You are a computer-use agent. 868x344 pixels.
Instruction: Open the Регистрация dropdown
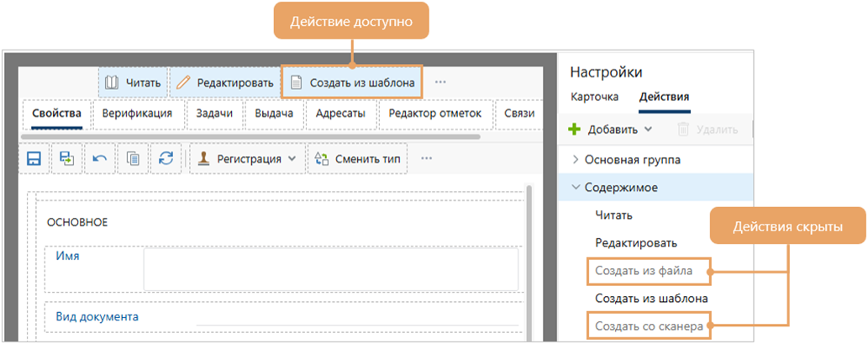click(x=247, y=158)
